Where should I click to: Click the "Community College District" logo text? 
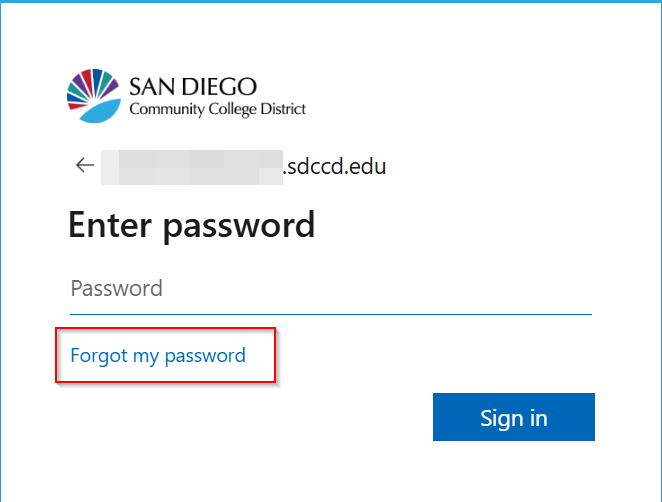[217, 109]
